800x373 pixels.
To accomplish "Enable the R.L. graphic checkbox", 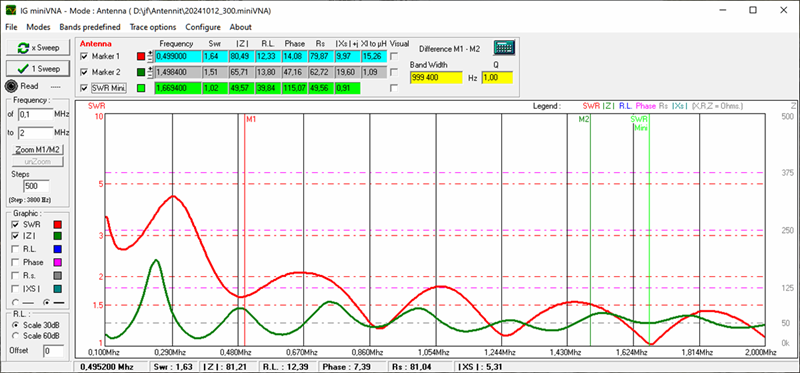I will point(15,250).
